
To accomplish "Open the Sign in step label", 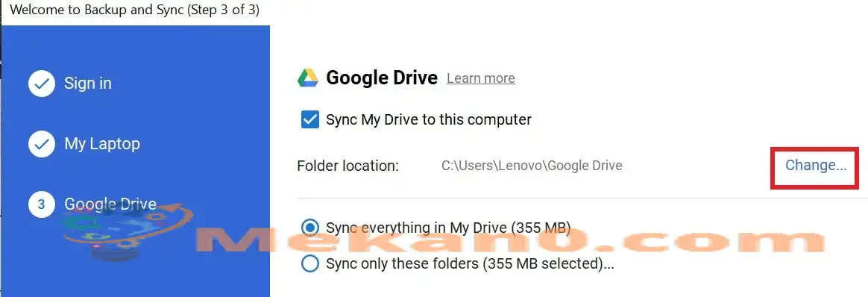I will pyautogui.click(x=88, y=84).
